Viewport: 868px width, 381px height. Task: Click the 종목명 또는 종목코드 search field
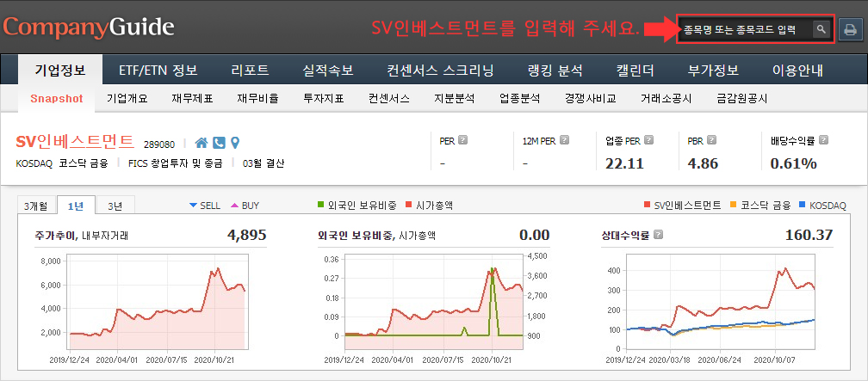747,30
